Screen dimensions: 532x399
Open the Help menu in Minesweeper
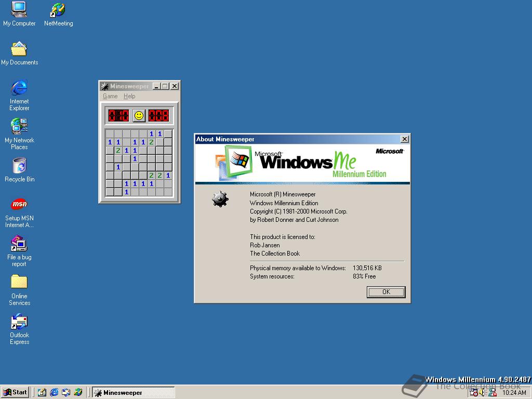(129, 96)
